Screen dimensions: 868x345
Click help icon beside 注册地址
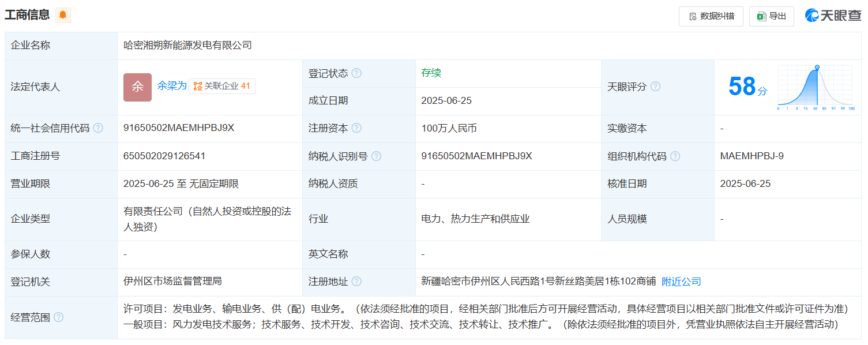tap(357, 282)
